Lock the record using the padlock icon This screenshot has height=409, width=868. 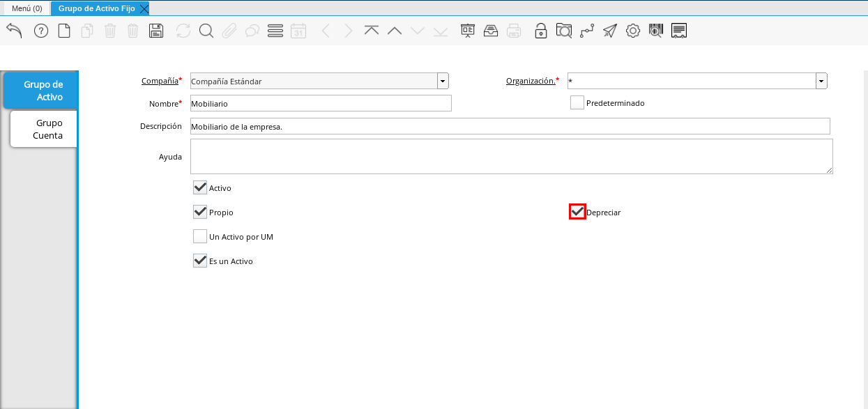pos(541,30)
